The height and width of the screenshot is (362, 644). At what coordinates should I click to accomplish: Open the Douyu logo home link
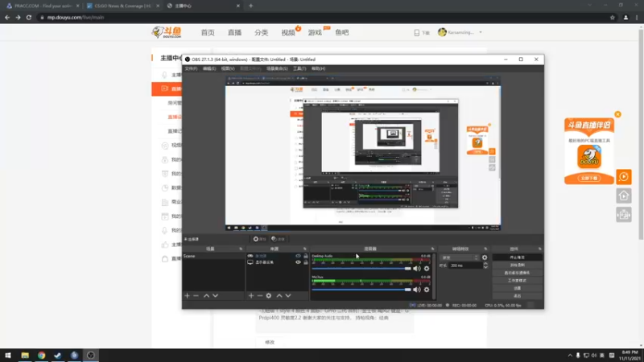(x=167, y=32)
